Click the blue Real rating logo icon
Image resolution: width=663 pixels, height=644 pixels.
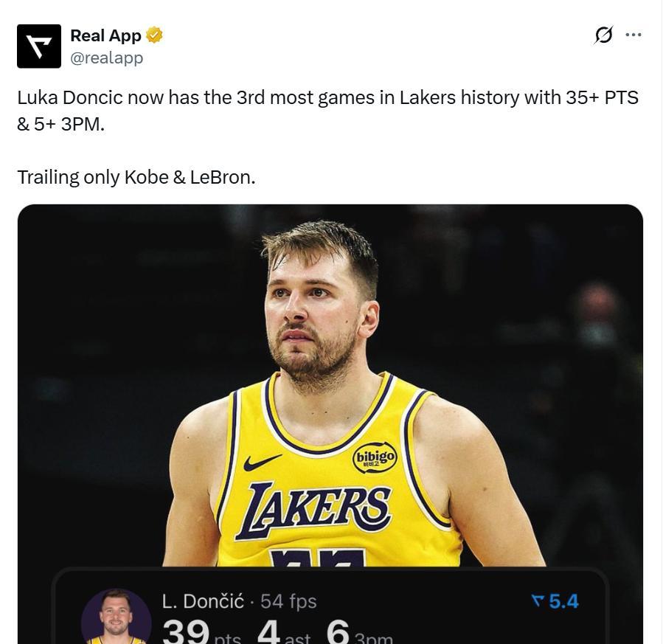coord(538,601)
